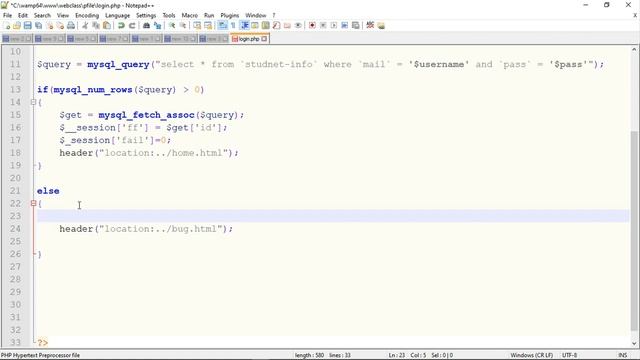
Task: Open the Language menu
Action: (x=117, y=15)
